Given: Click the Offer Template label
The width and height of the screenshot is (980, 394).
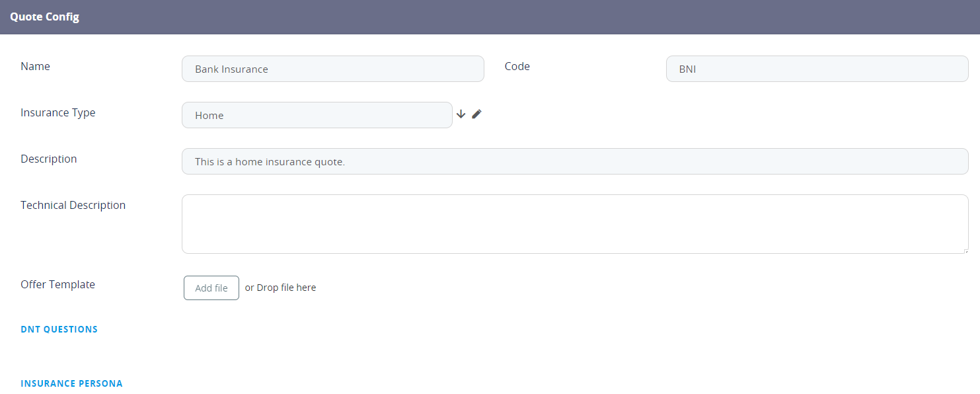Looking at the screenshot, I should 58,284.
